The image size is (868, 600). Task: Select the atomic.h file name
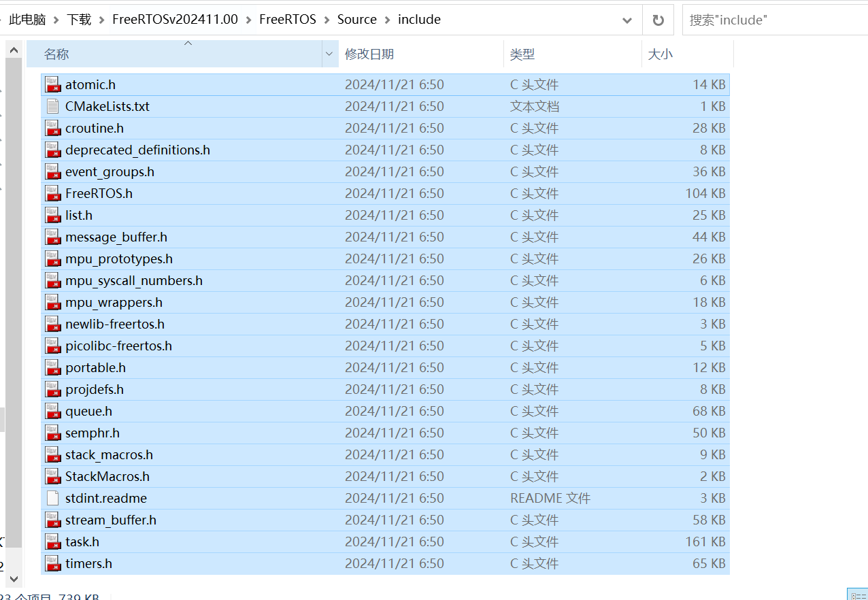point(90,84)
